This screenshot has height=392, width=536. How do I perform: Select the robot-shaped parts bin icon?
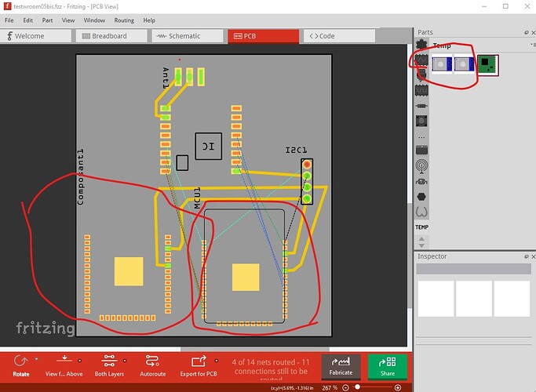(421, 182)
